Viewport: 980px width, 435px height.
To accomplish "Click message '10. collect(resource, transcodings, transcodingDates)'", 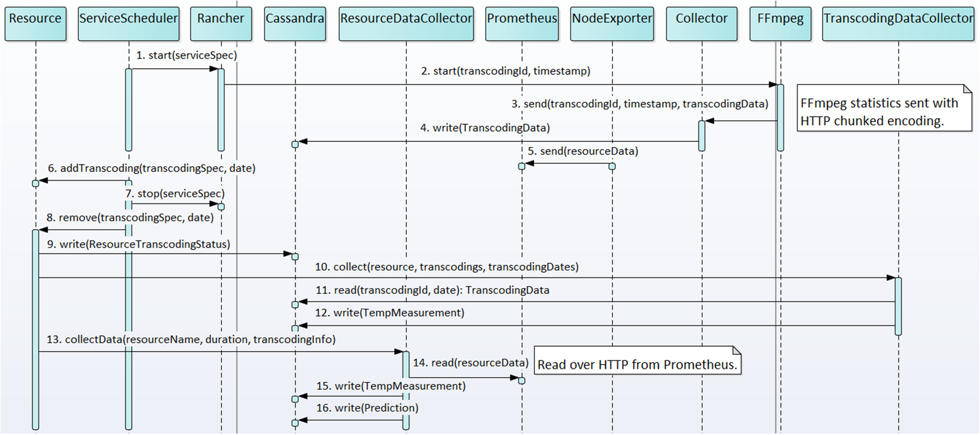I will click(447, 267).
